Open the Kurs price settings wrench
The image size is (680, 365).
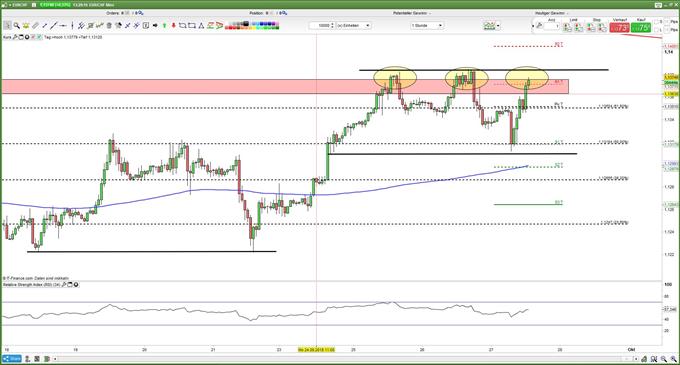coord(14,37)
